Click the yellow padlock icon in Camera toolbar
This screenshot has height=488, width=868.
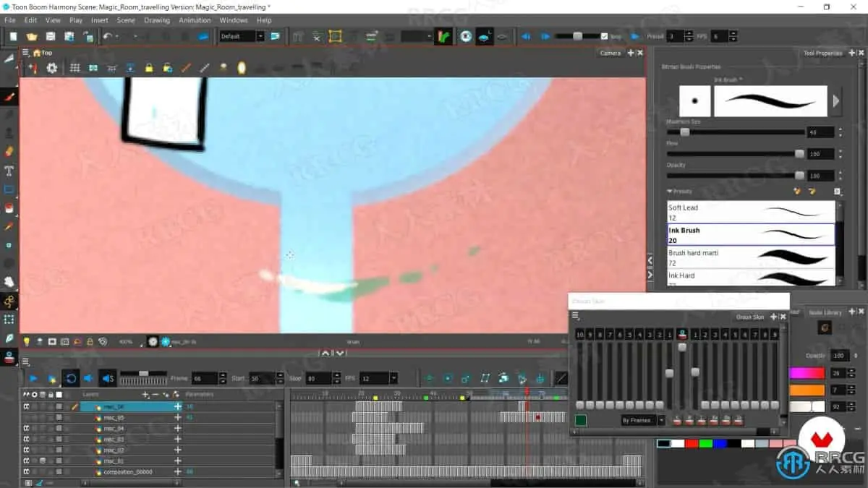tap(148, 68)
